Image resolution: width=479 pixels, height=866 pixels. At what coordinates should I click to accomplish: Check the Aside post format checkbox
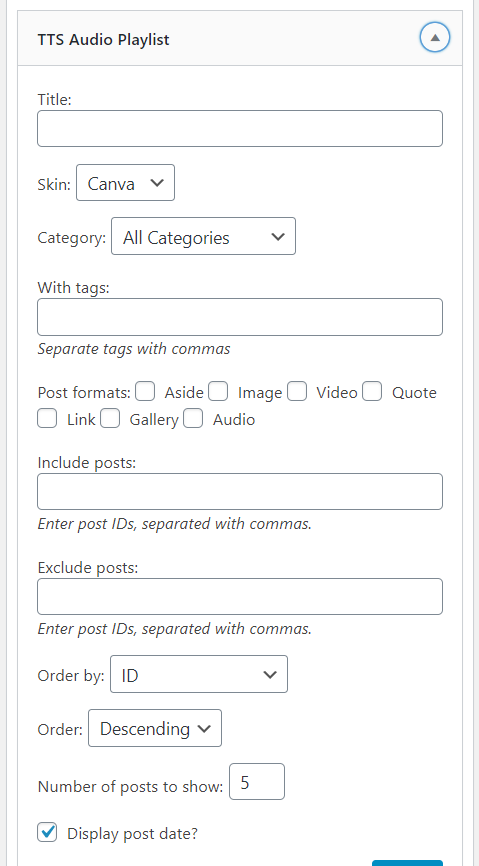145,392
